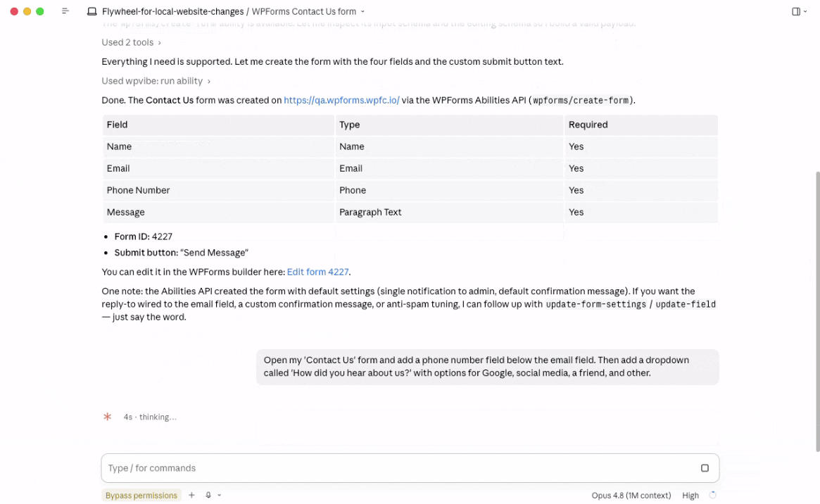Expand the 'Used 2 tools' section
This screenshot has height=504, width=820.
[x=131, y=42]
